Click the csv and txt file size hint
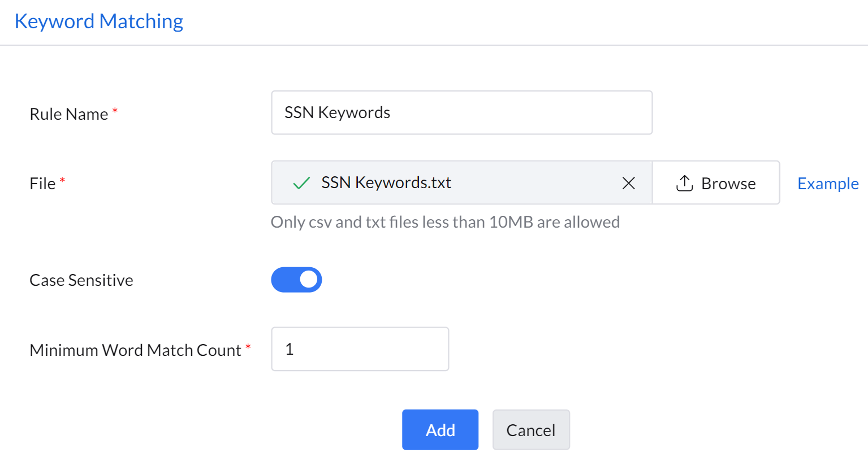The image size is (868, 457). 445,222
